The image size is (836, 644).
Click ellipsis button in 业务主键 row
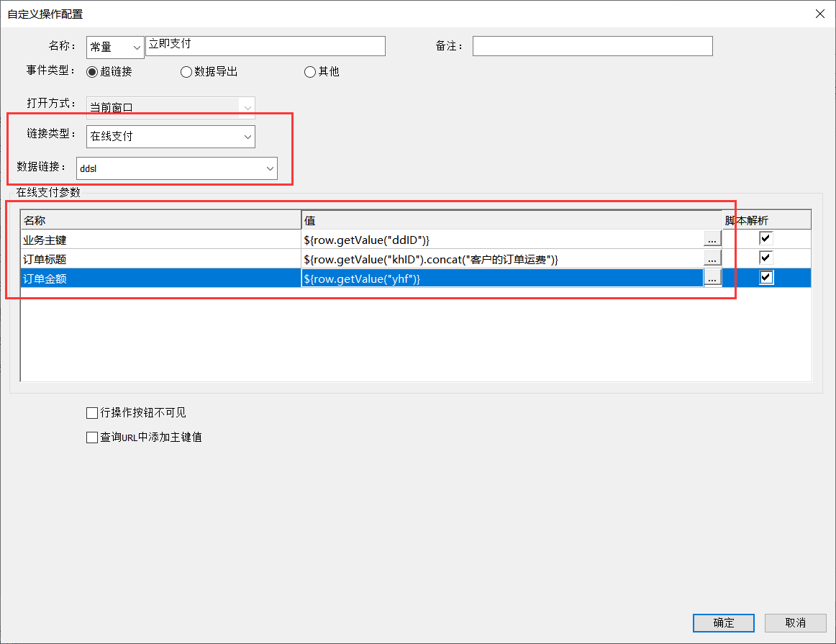coord(712,239)
